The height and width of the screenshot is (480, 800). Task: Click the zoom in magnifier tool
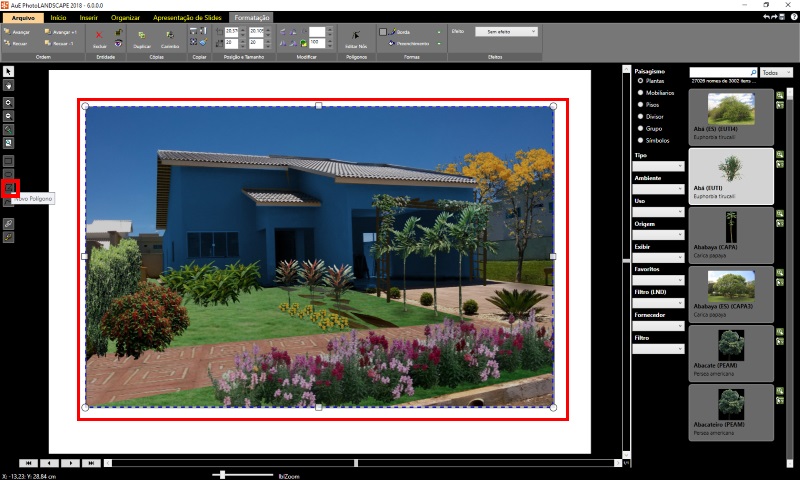(x=8, y=103)
